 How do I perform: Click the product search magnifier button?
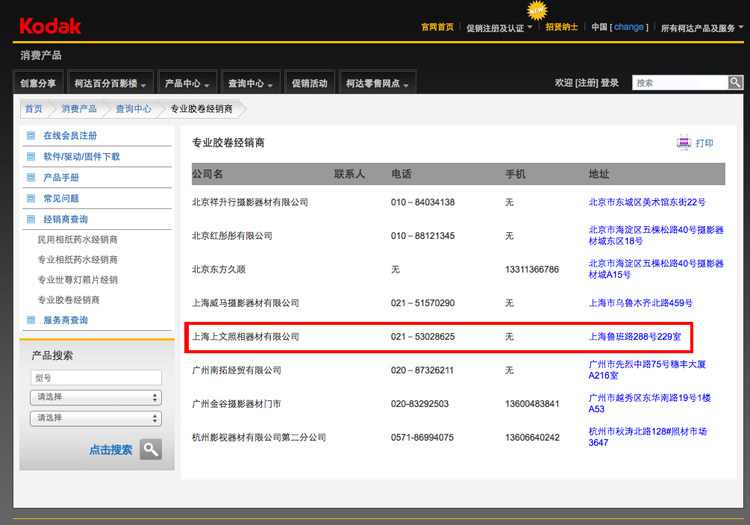[x=151, y=449]
